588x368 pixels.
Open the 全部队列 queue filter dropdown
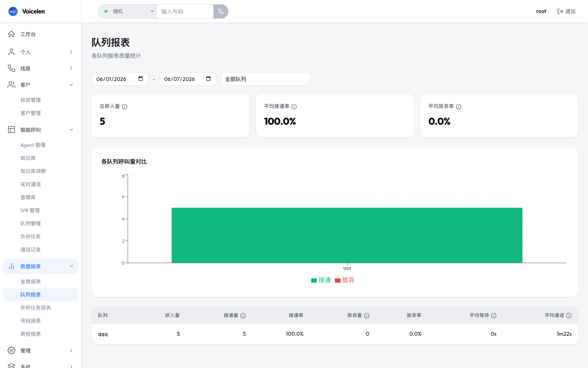[x=265, y=79]
